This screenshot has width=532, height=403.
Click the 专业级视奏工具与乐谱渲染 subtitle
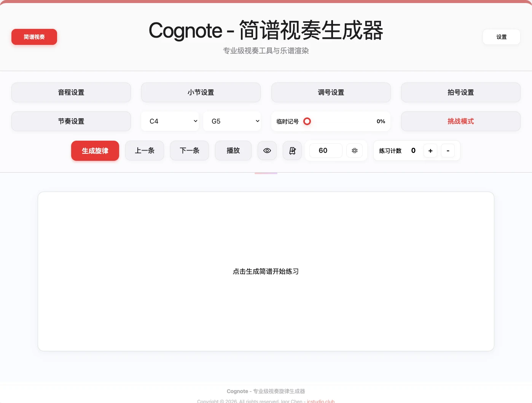[266, 51]
